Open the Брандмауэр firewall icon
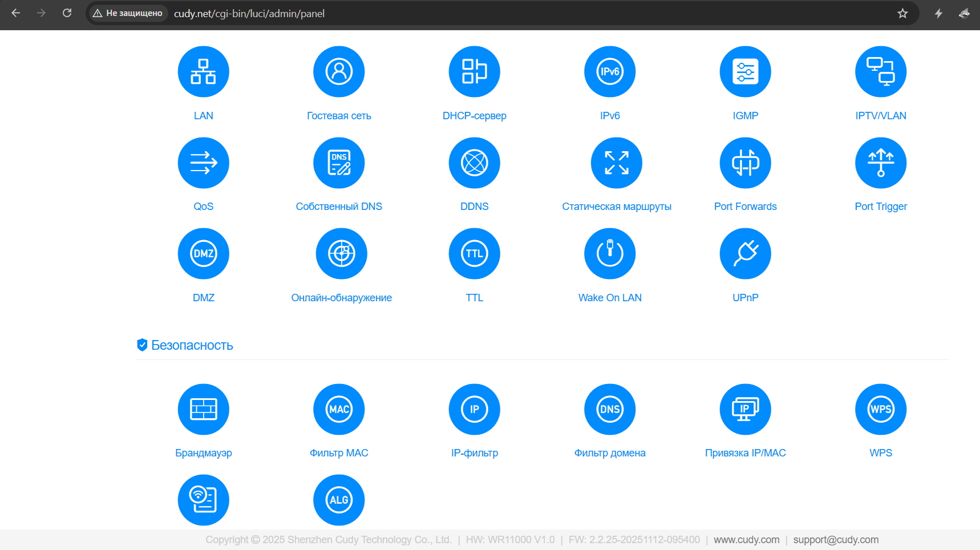This screenshot has height=550, width=980. [203, 409]
